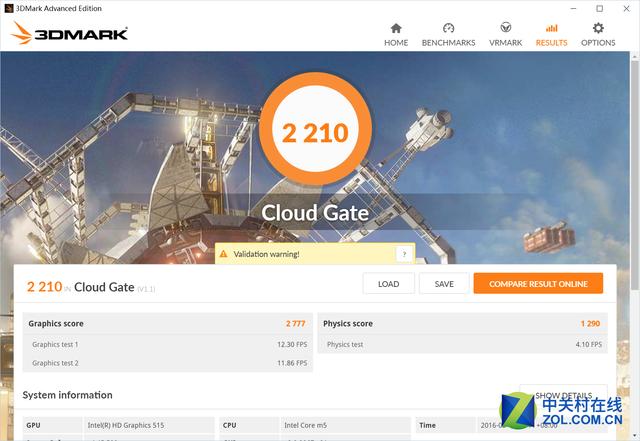Click the 12.30 FPS value

coord(292,344)
